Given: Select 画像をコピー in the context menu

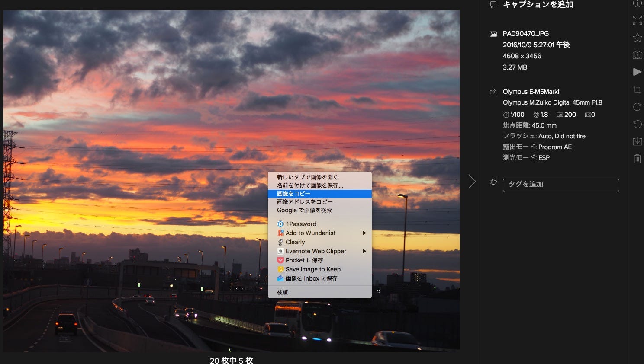Looking at the screenshot, I should coord(320,194).
